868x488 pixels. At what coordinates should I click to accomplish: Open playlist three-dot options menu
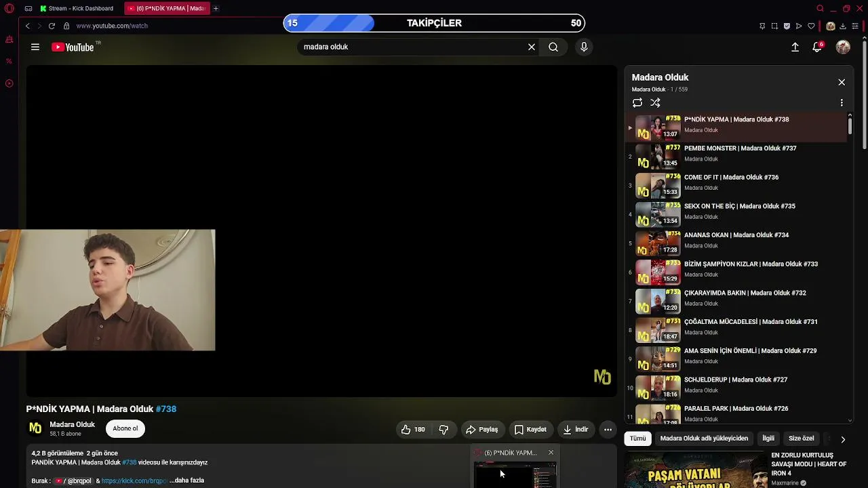pos(842,103)
